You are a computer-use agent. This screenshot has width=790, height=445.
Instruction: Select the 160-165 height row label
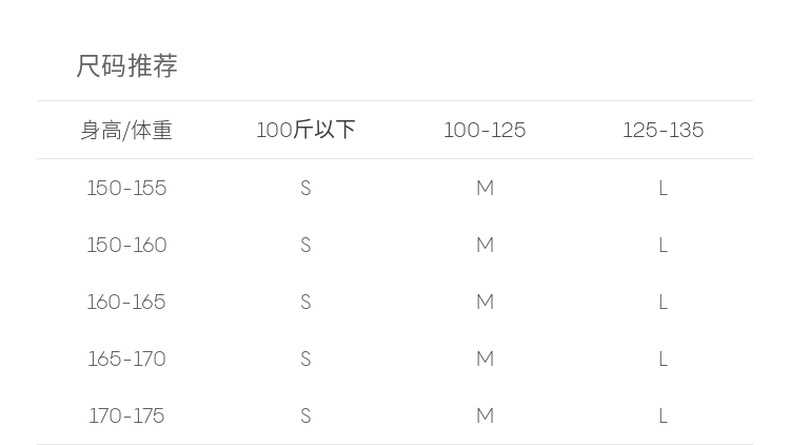click(127, 302)
